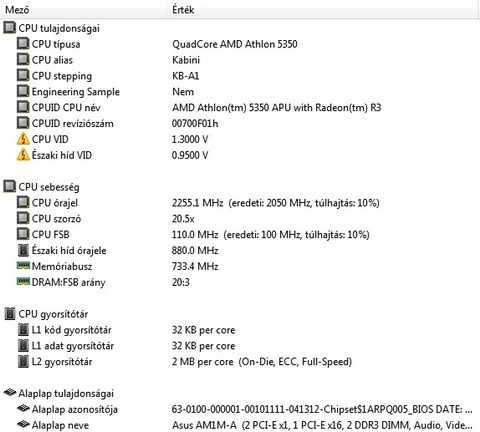
Task: Click the CPU órajel chip icon
Action: tap(23, 202)
